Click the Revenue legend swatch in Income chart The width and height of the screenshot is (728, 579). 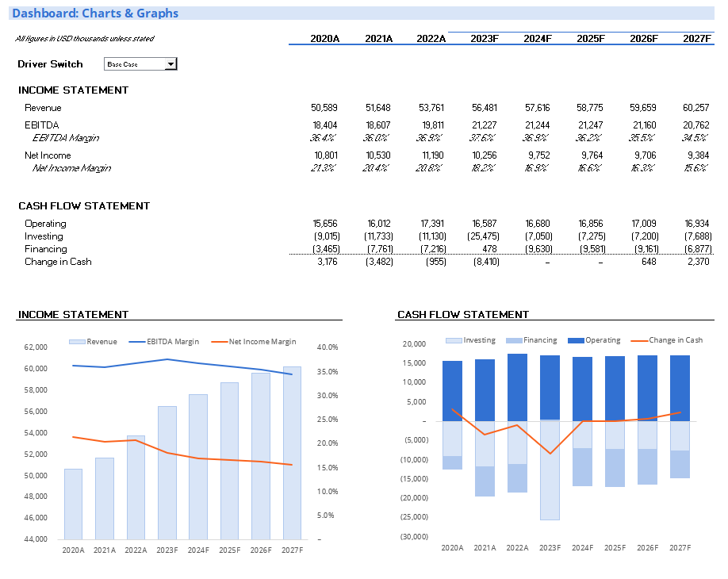tap(77, 342)
